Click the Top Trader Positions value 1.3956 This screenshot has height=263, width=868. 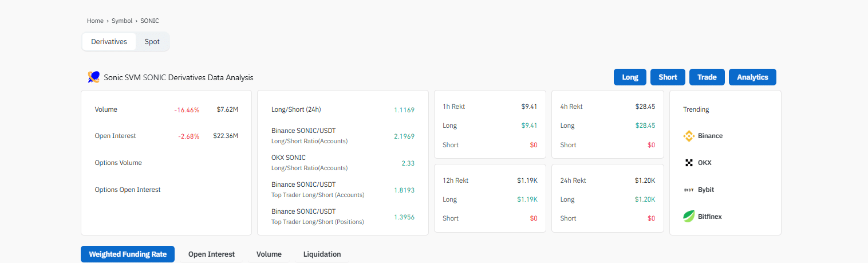(x=404, y=217)
